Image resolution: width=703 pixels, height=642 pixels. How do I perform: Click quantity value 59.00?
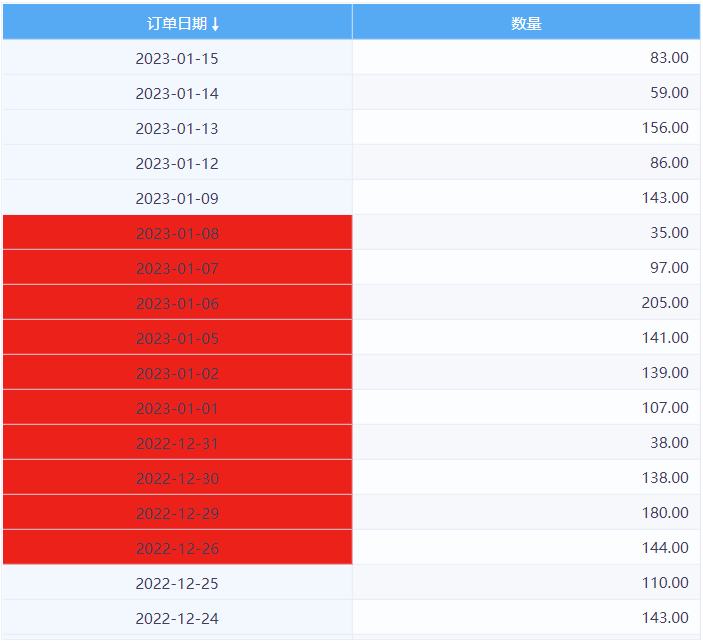point(669,92)
